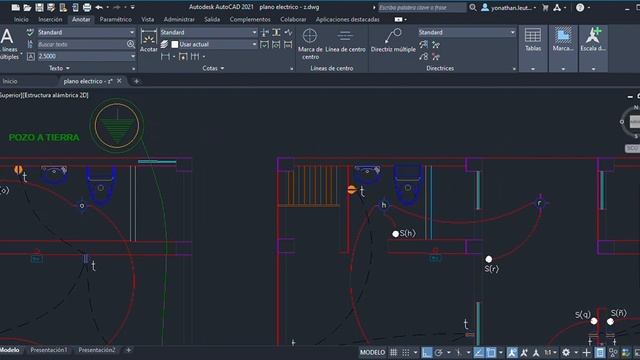Click the Autodesk App Store cart icon
This screenshot has height=360, width=640.
(545, 7)
